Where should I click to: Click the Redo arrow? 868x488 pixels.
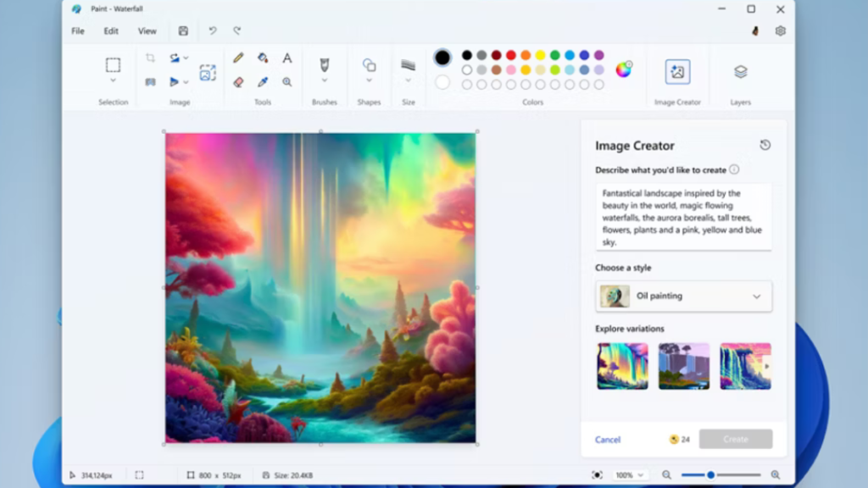(x=237, y=31)
